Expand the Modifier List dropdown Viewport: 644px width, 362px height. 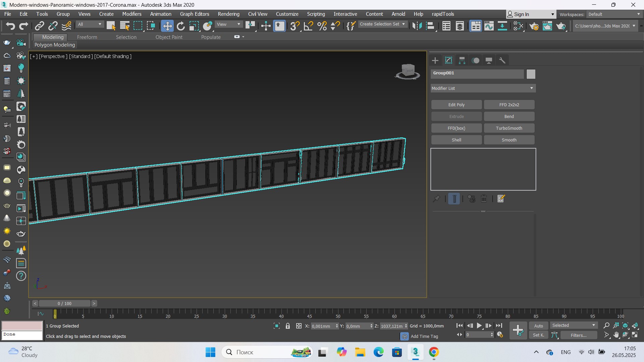click(483, 88)
